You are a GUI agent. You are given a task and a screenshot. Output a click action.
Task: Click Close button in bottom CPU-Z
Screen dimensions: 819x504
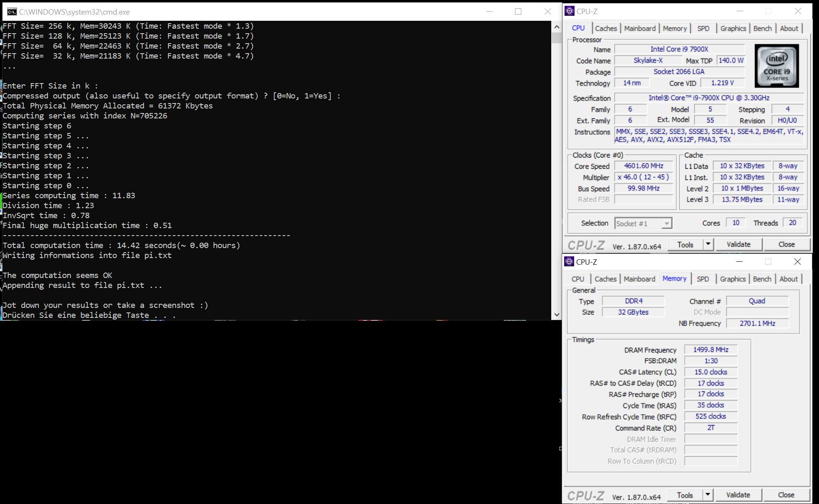(x=786, y=495)
